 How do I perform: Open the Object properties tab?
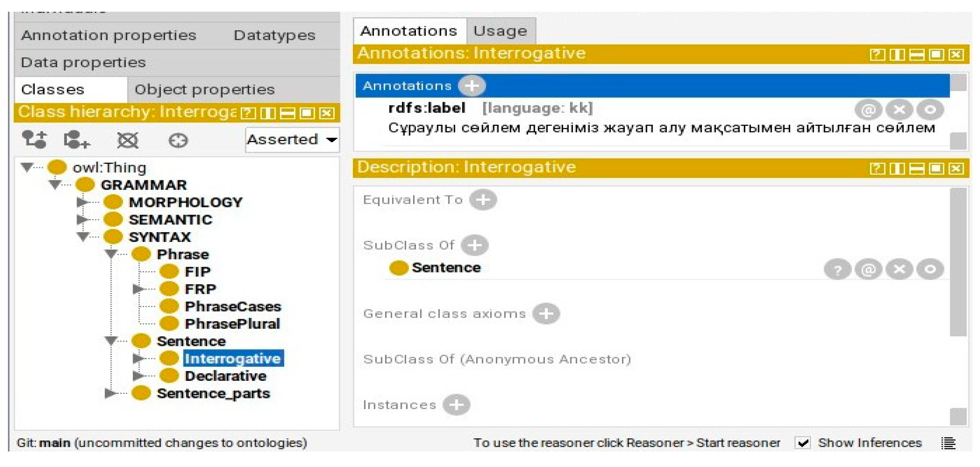[204, 90]
